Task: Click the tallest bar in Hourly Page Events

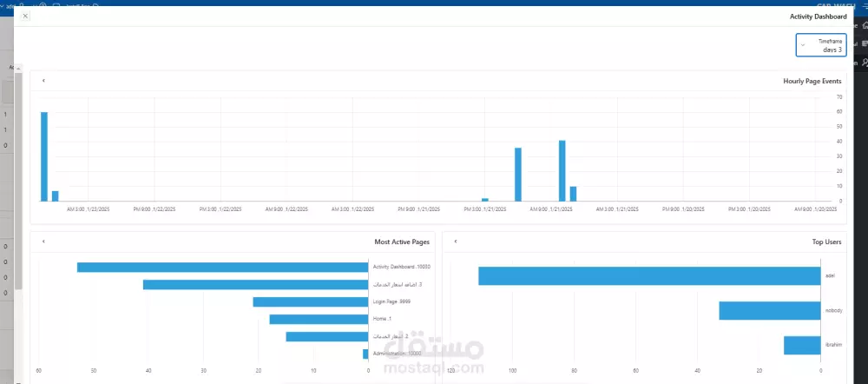Action: [x=44, y=156]
